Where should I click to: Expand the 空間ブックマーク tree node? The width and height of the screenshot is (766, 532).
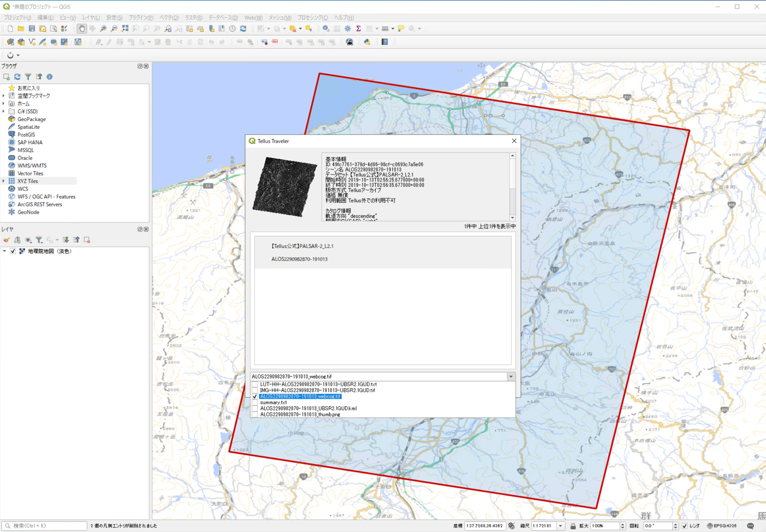(x=4, y=96)
